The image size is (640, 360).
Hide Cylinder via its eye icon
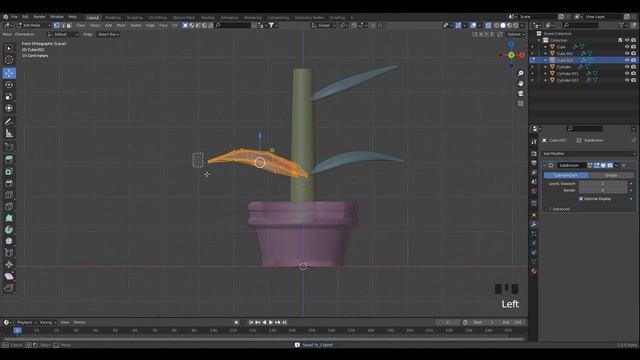(627, 67)
